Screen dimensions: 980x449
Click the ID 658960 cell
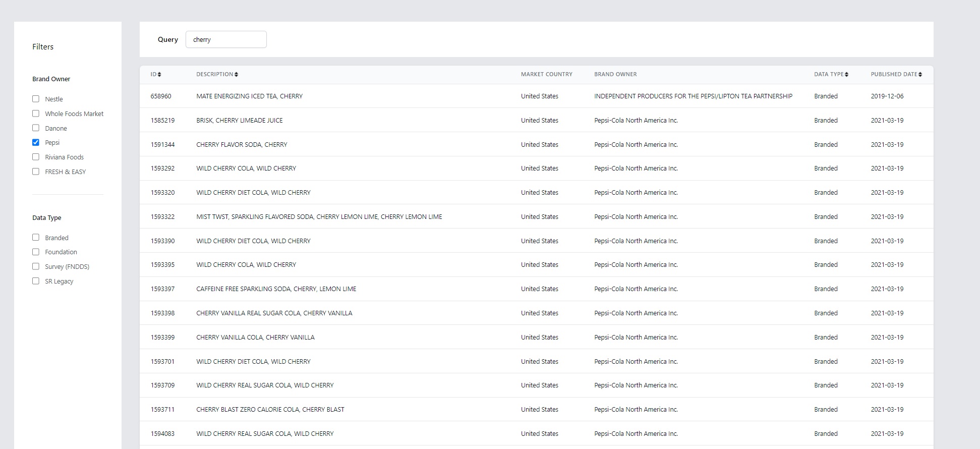click(161, 96)
